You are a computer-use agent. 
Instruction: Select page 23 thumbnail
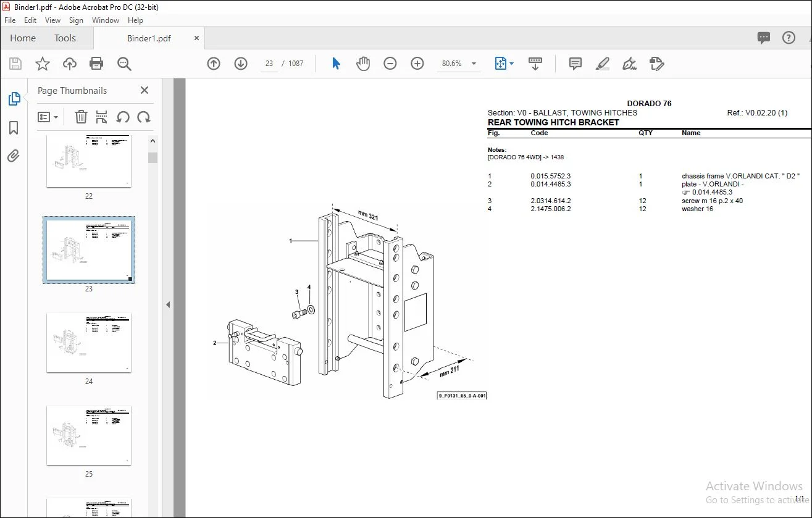click(89, 250)
